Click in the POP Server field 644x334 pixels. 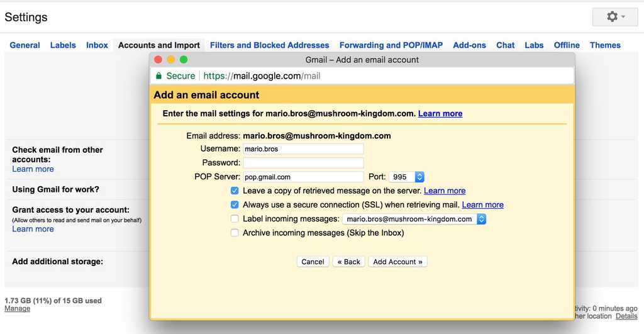pos(303,177)
